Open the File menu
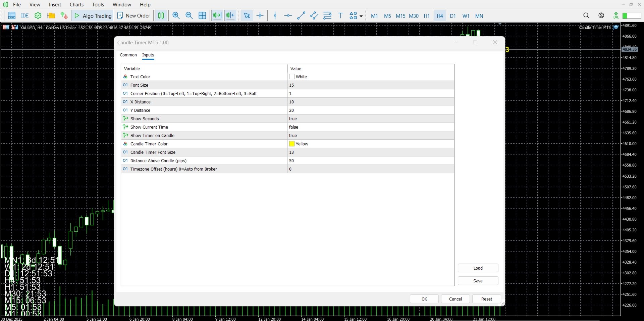 tap(17, 4)
